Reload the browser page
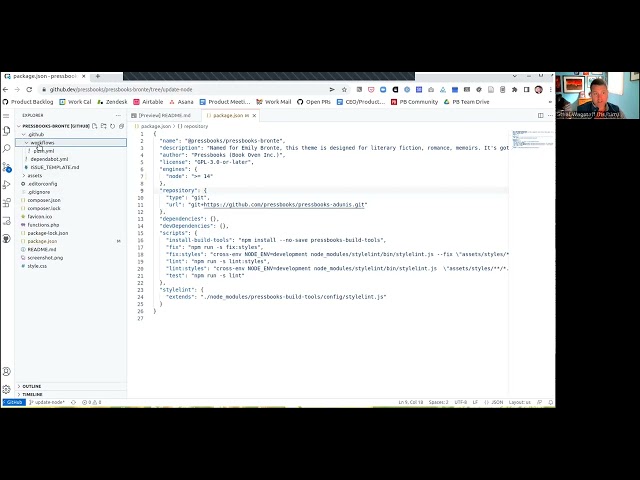 click(x=29, y=89)
